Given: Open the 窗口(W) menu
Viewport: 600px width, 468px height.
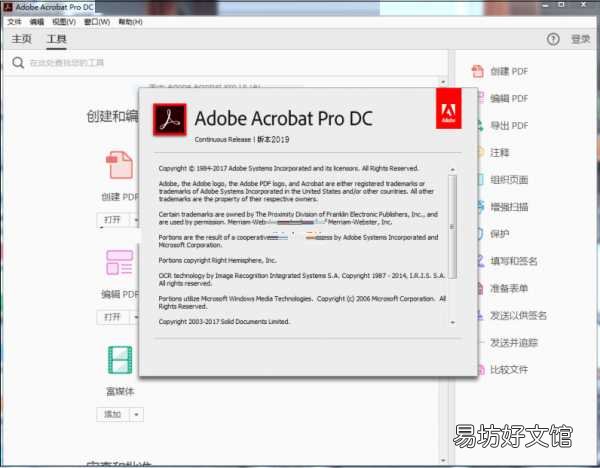Looking at the screenshot, I should point(97,22).
